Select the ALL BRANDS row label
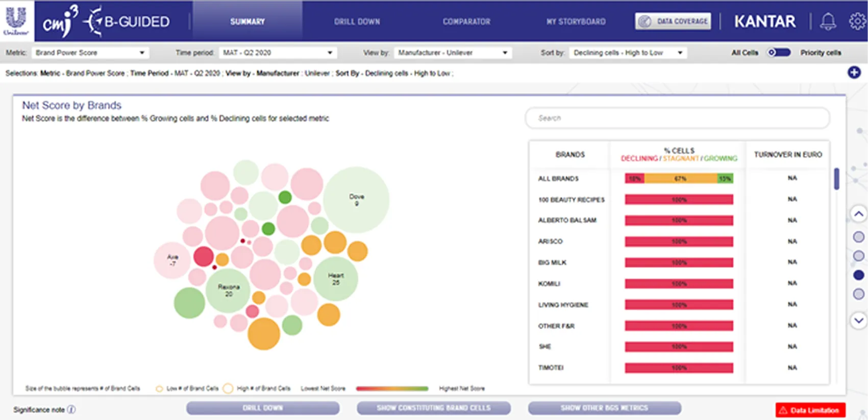The height and width of the screenshot is (420, 868). [558, 179]
